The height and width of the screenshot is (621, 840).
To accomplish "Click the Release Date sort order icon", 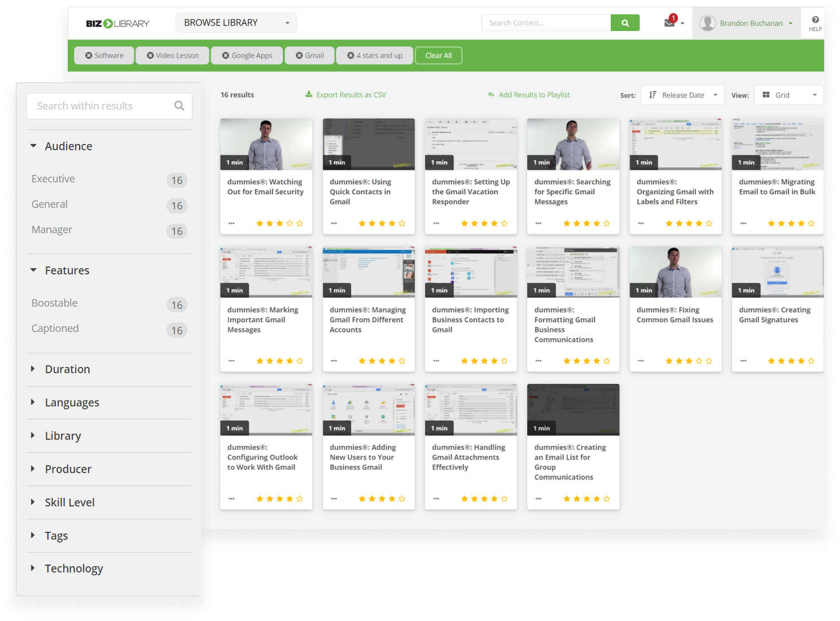I will pyautogui.click(x=653, y=95).
